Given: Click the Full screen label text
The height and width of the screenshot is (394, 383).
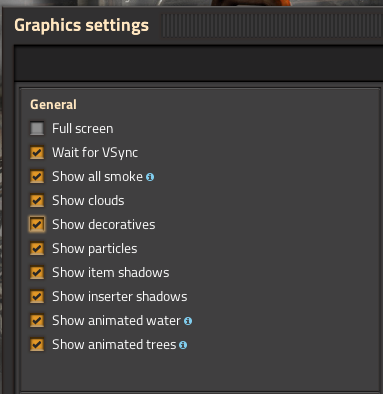Looking at the screenshot, I should pyautogui.click(x=83, y=129).
